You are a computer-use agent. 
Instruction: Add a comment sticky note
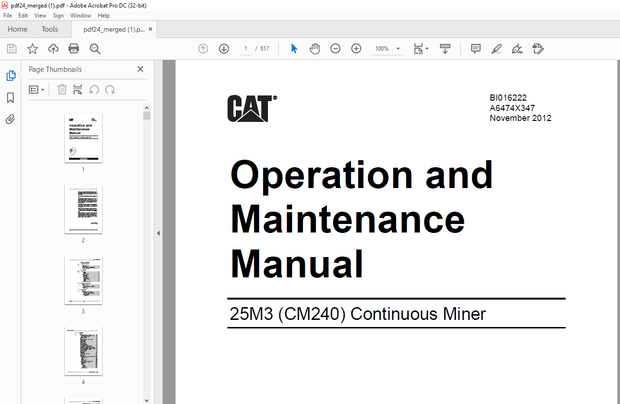click(476, 49)
